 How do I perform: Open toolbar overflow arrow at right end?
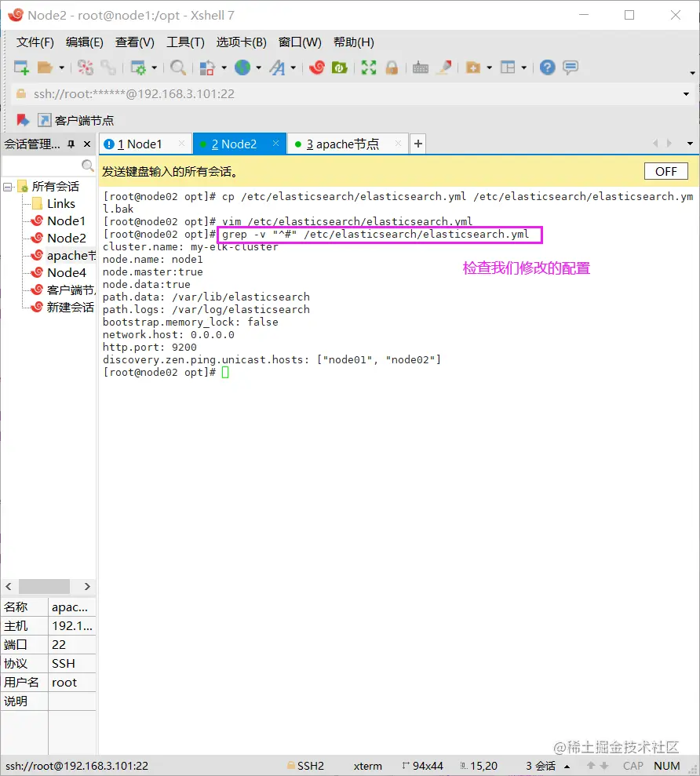(692, 73)
